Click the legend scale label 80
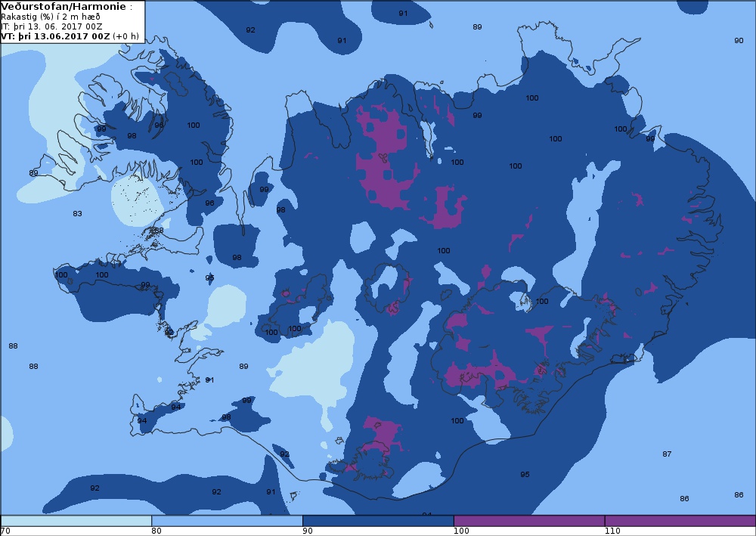This screenshot has height=536, width=756. [x=156, y=531]
